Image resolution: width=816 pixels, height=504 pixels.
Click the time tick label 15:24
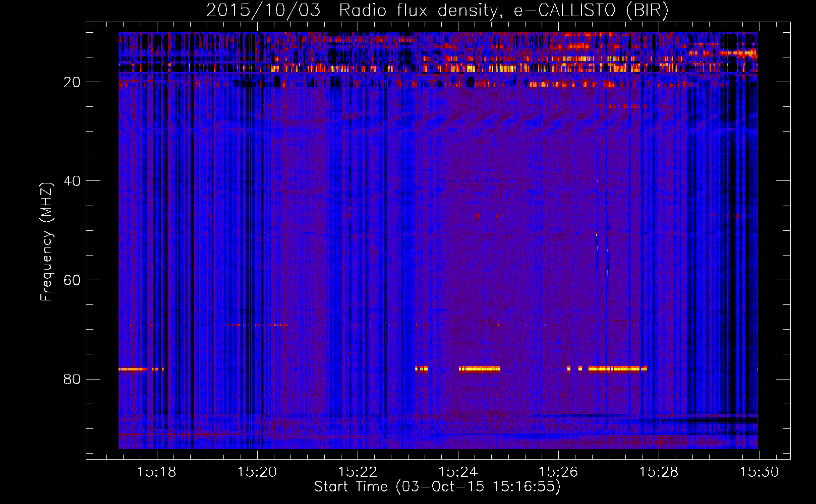[458, 472]
